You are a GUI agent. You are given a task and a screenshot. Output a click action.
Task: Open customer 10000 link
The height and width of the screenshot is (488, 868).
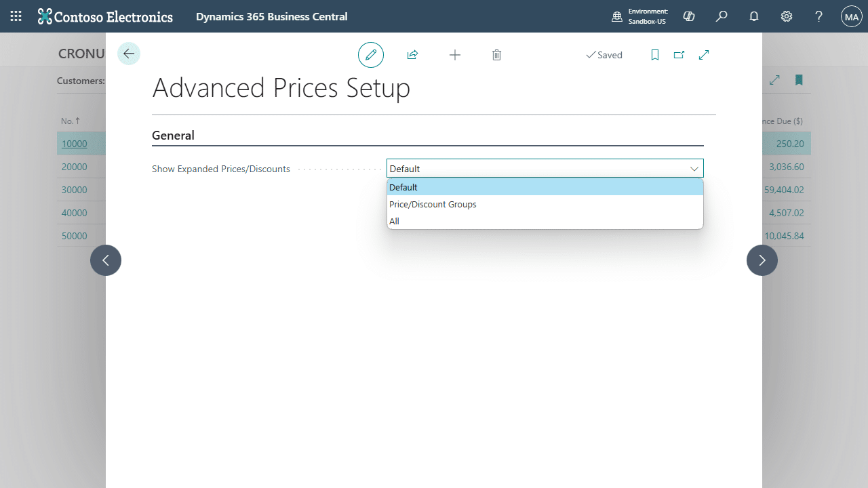[x=75, y=144]
